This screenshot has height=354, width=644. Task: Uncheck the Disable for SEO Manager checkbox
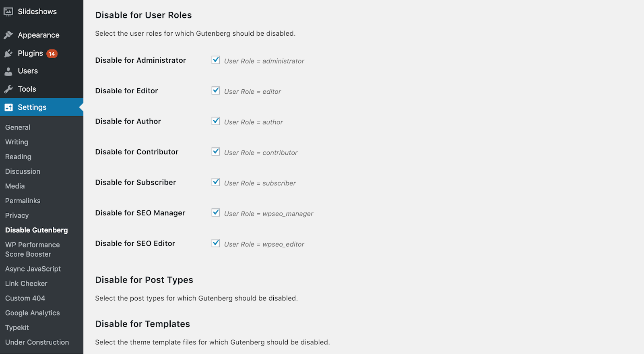tap(216, 213)
